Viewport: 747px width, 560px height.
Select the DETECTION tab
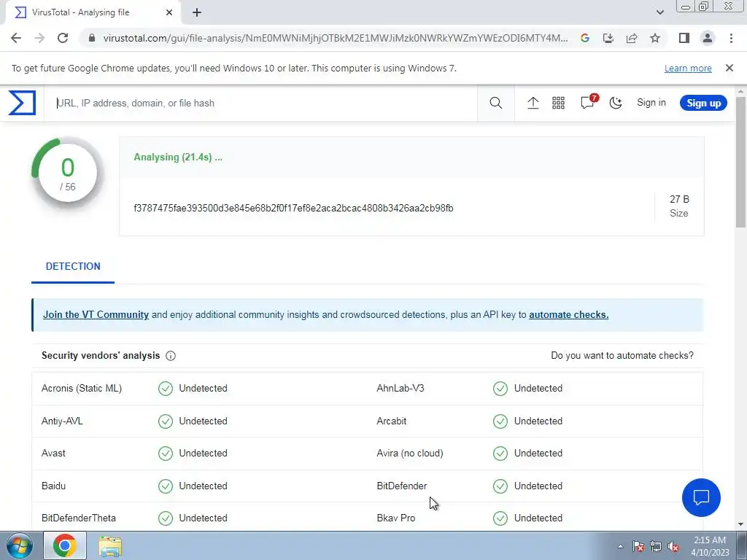[73, 267]
